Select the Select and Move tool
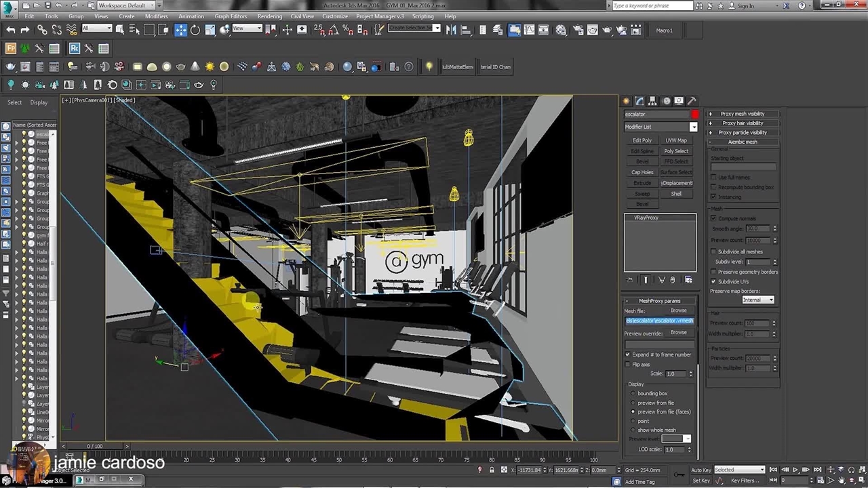The height and width of the screenshot is (488, 868). point(180,30)
